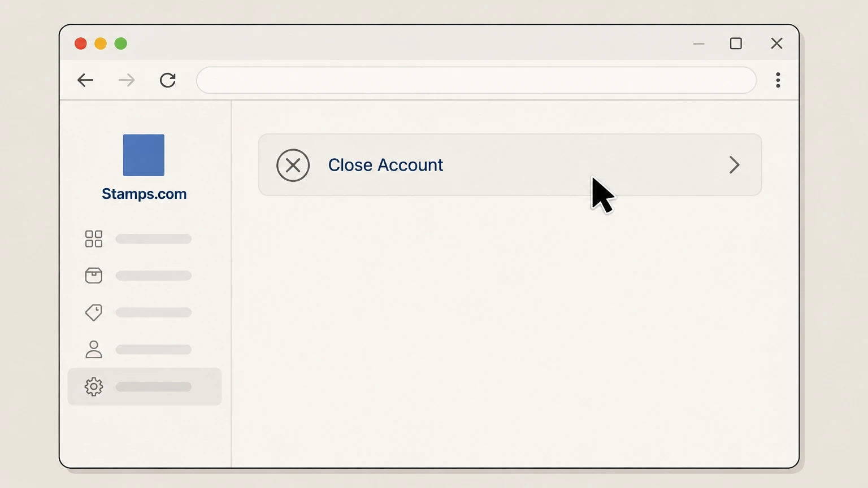The height and width of the screenshot is (488, 868).
Task: Select the first sidebar menu item placeholder
Action: (x=154, y=239)
